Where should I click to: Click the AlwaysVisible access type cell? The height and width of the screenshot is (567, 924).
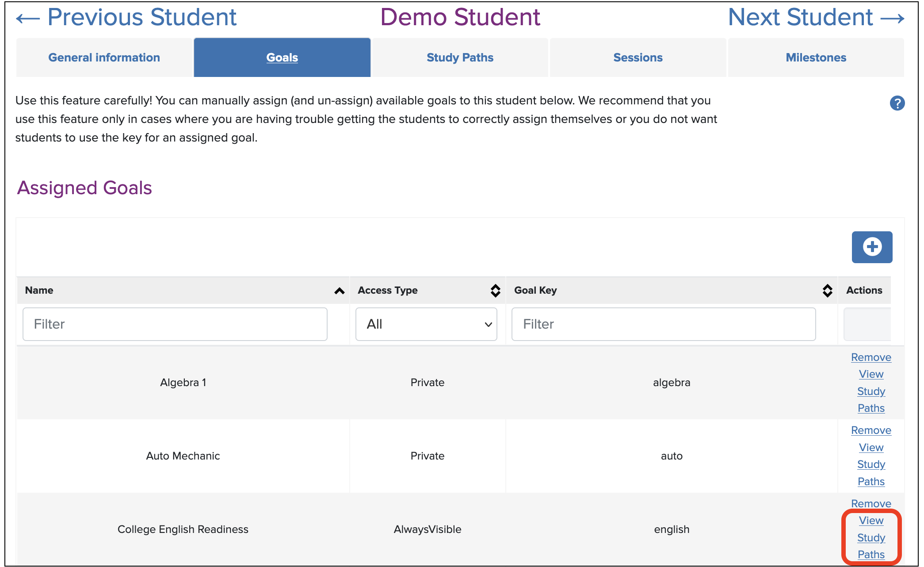[428, 529]
